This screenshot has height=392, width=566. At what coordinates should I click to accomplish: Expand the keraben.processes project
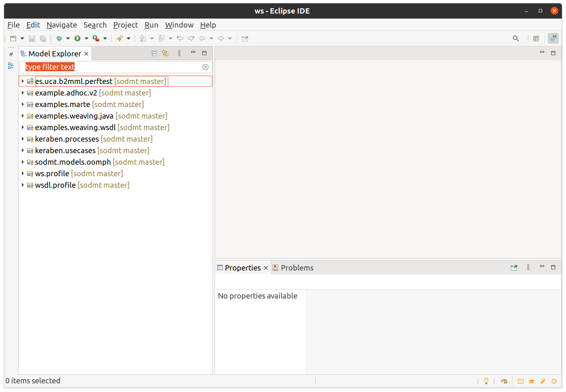pyautogui.click(x=23, y=139)
